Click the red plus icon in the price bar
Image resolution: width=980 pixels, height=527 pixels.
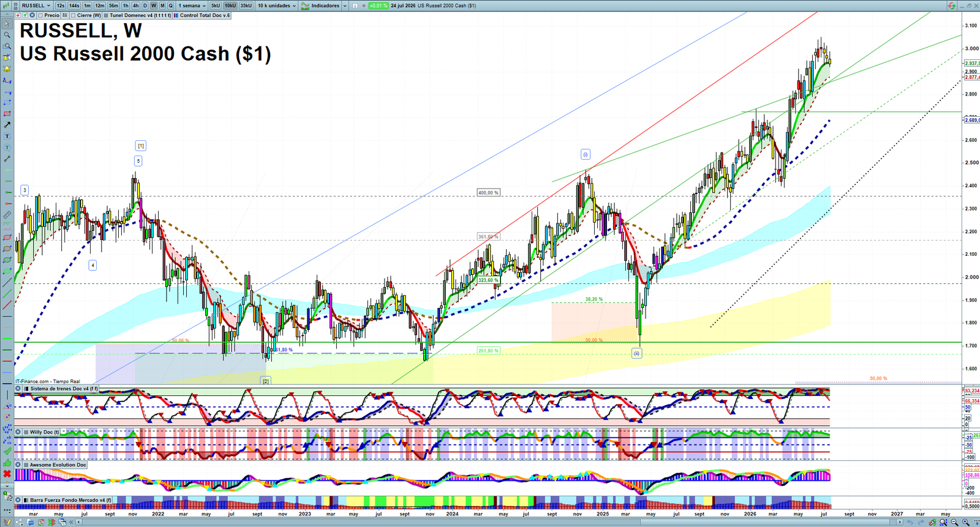(x=18, y=15)
